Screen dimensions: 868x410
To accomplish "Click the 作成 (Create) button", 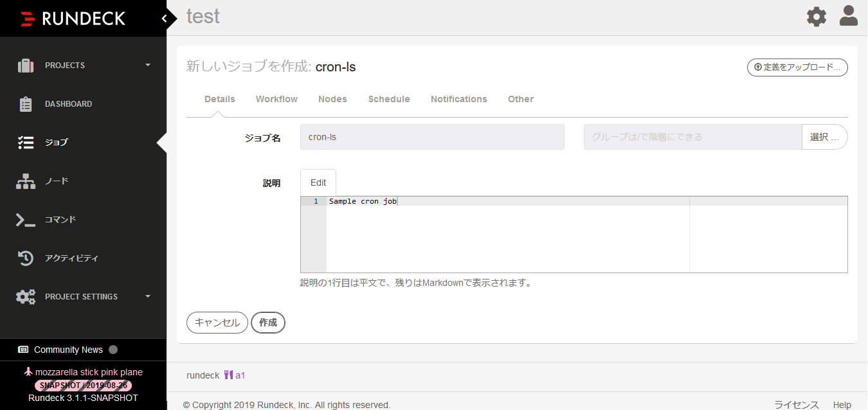I will coord(268,323).
